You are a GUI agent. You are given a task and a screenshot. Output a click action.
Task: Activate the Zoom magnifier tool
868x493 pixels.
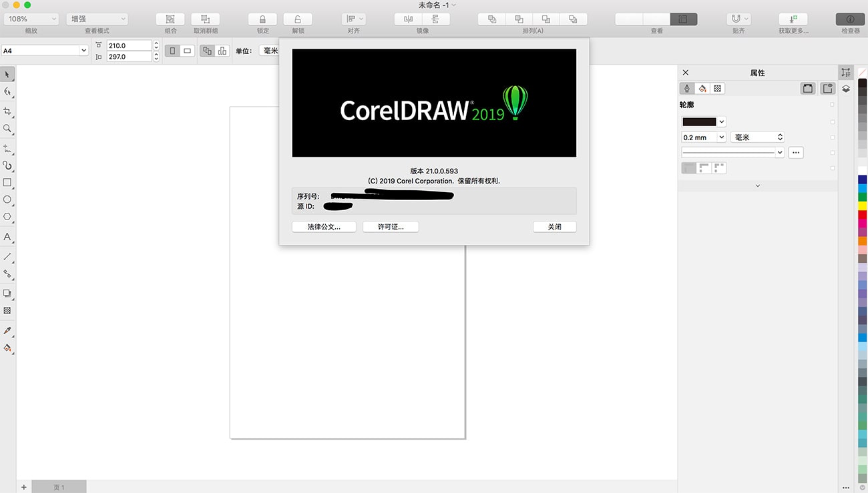pyautogui.click(x=7, y=128)
